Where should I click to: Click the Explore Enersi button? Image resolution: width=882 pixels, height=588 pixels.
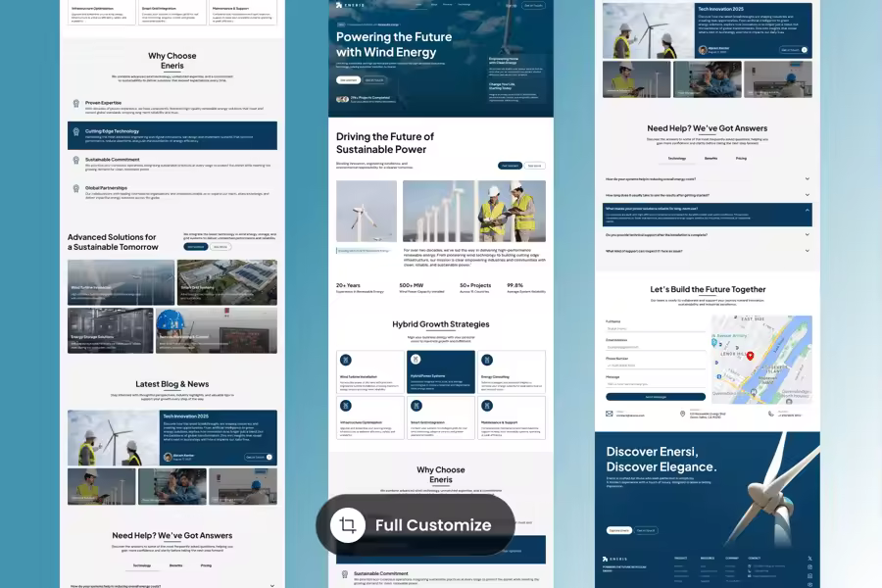coord(618,530)
